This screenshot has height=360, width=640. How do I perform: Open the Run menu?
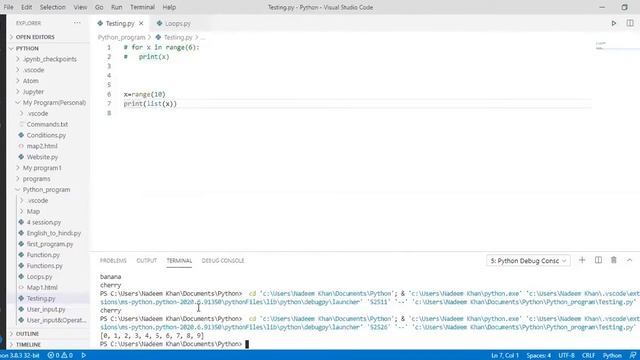(x=116, y=7)
